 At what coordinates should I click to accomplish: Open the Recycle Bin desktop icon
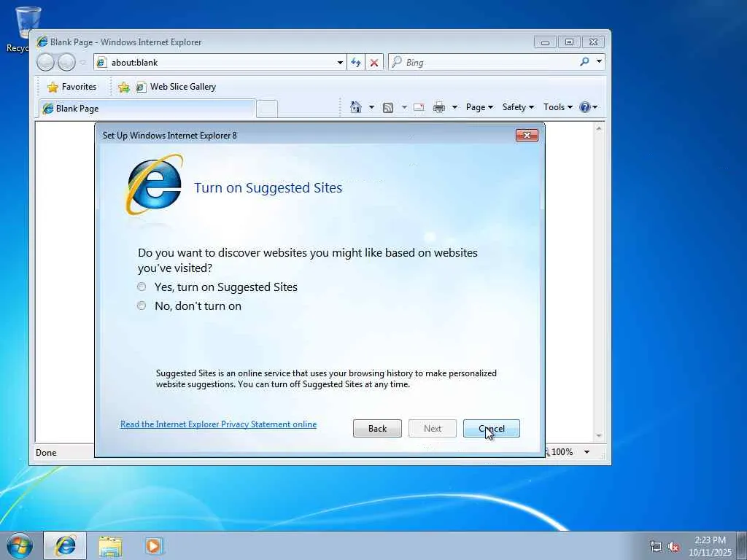click(x=24, y=28)
